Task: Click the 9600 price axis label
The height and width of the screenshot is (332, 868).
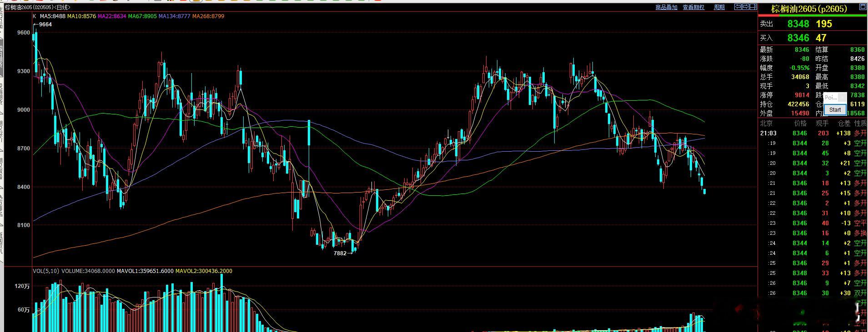Action: (24, 33)
